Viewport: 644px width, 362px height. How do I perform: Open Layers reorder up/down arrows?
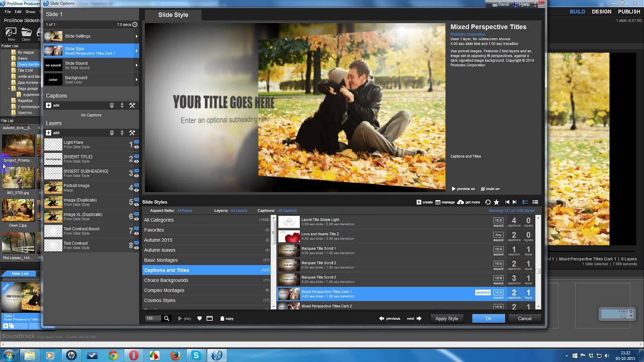point(122,133)
